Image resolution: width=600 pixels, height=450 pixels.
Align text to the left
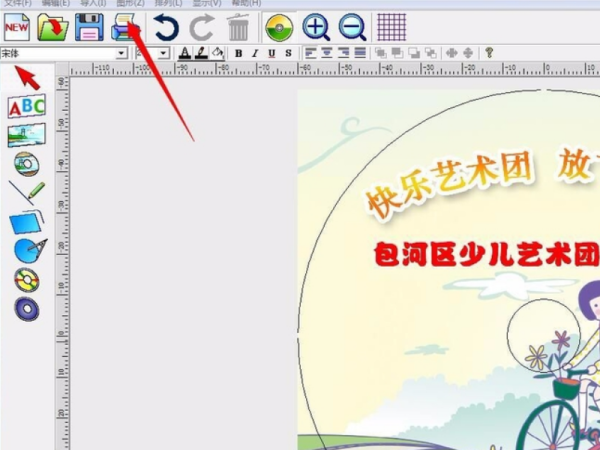(x=310, y=53)
